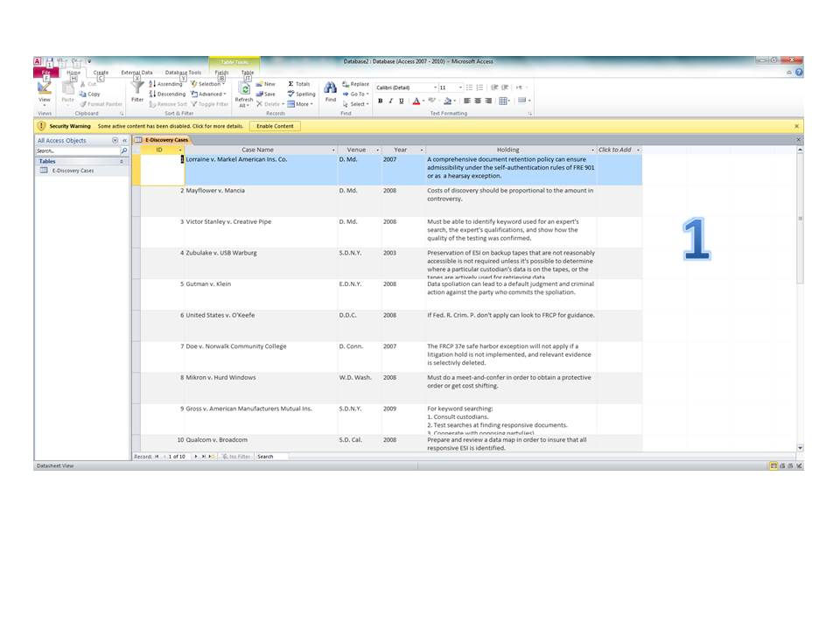The image size is (840, 630).
Task: Align text left
Action: (x=467, y=101)
